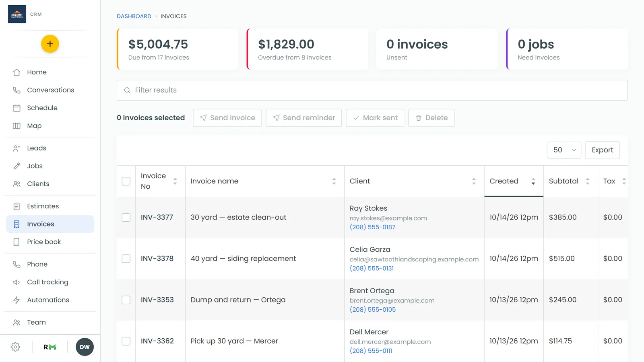Screen dimensions: 644x362
Task: Click the Call tracking megaphone icon
Action: tap(17, 282)
